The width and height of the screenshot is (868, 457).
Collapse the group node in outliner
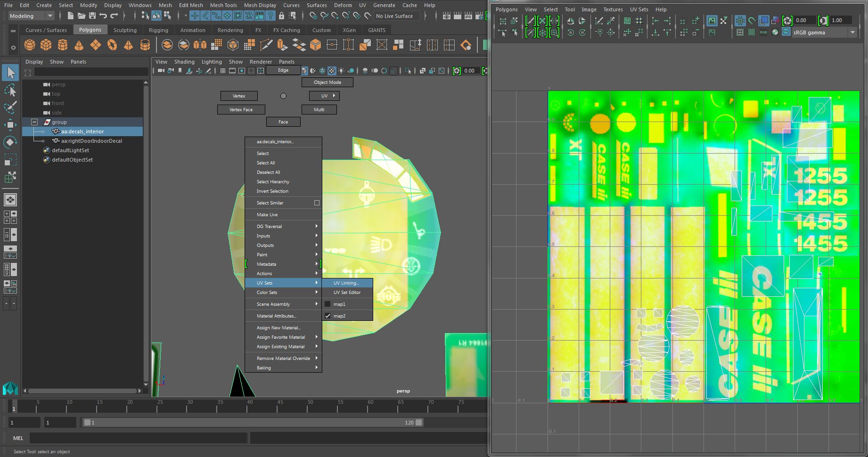tap(34, 122)
